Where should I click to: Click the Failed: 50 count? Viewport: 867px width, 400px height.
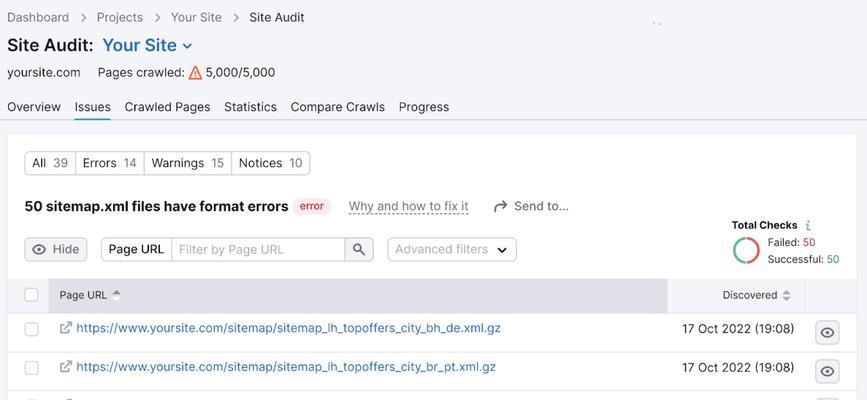(x=791, y=242)
